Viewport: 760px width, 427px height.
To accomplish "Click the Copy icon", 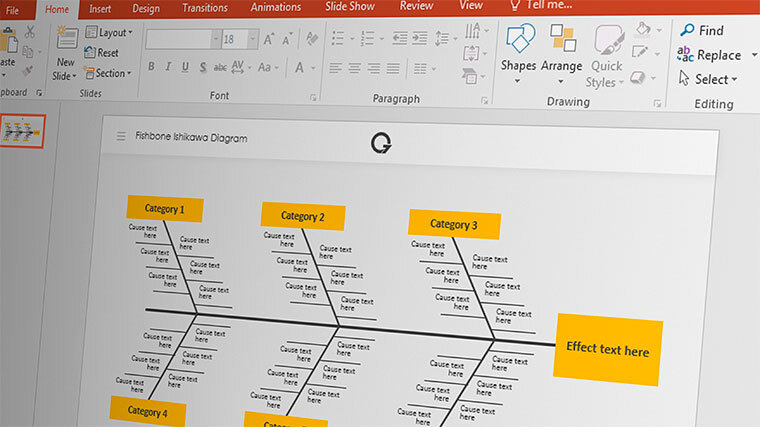I will pos(28,51).
